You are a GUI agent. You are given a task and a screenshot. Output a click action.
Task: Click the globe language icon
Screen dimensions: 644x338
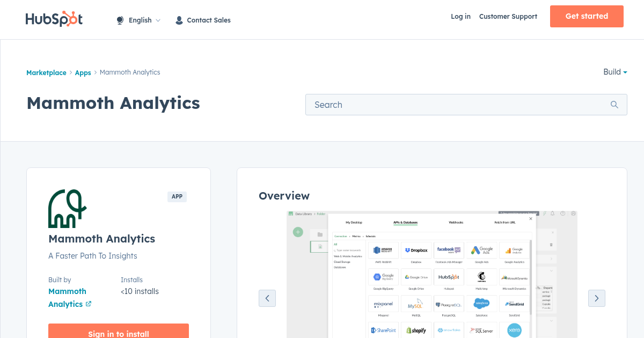click(120, 20)
